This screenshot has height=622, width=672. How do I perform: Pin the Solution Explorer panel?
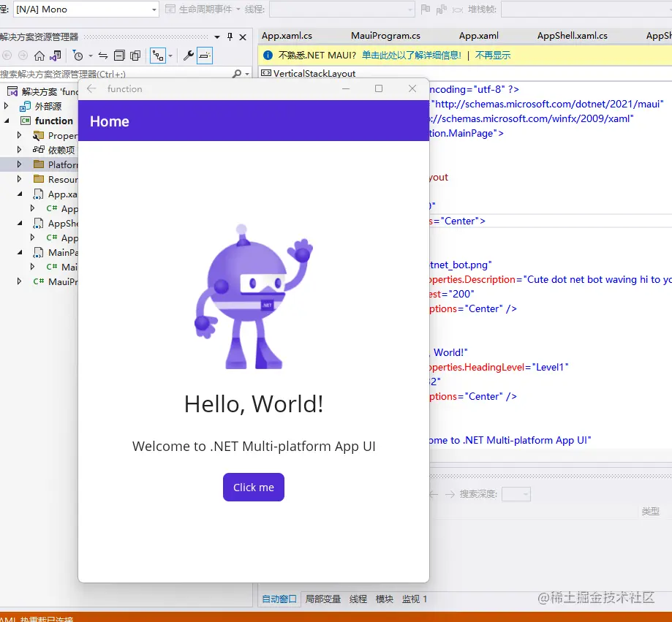[x=230, y=37]
